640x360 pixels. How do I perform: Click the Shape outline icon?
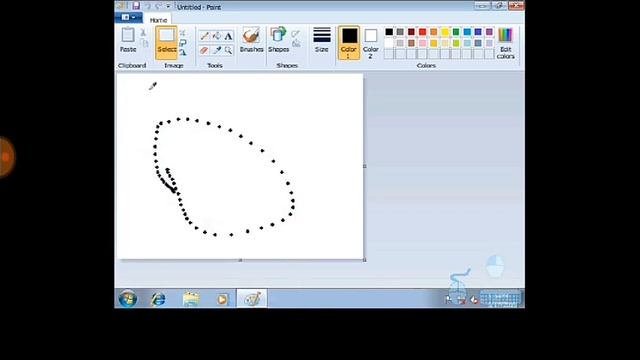tap(296, 34)
